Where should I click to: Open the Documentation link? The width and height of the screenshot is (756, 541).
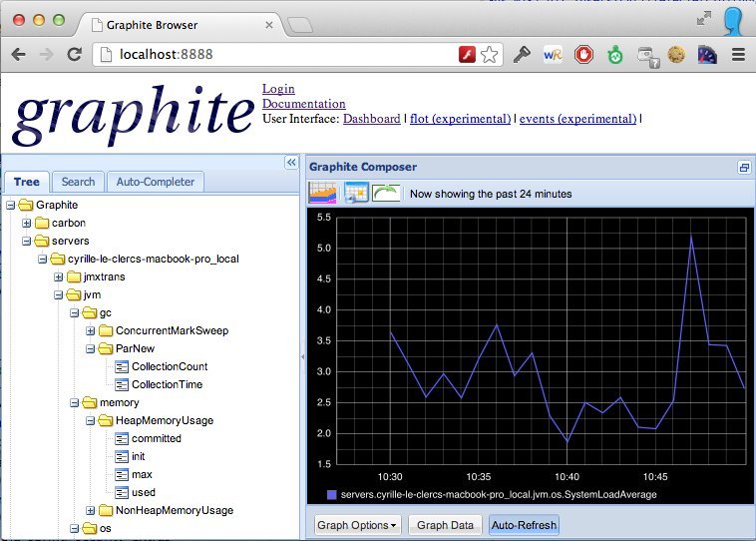tap(304, 104)
